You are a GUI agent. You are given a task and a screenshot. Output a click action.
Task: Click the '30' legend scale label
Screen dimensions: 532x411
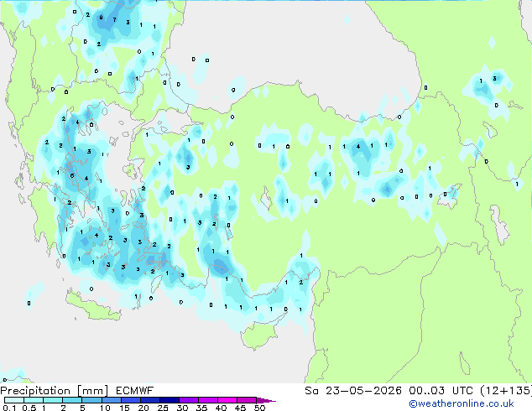coord(182,408)
